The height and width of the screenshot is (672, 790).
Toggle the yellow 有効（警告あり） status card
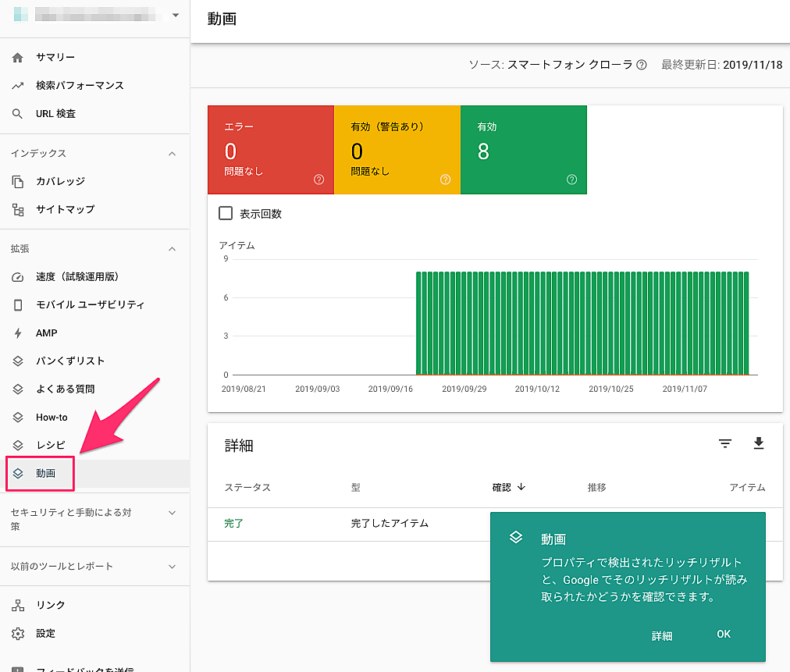pyautogui.click(x=397, y=149)
